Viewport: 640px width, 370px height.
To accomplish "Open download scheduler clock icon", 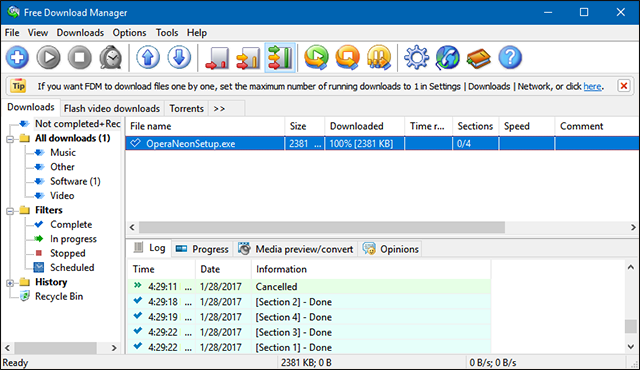I will pos(111,58).
